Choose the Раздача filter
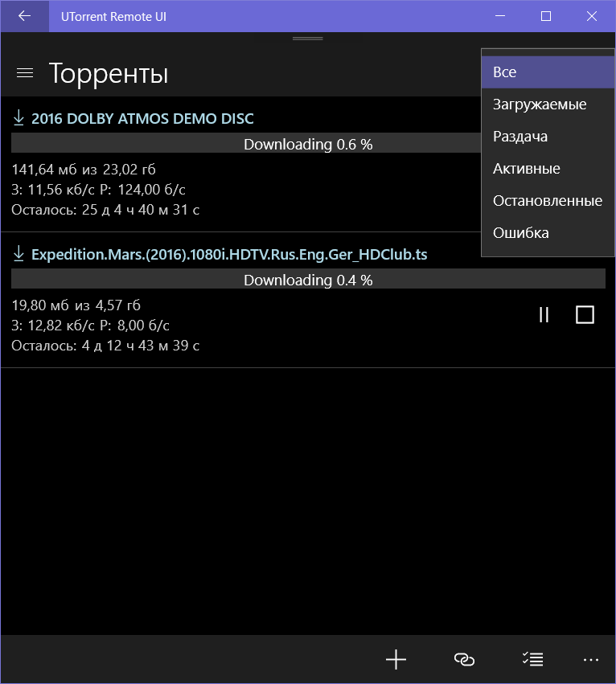Image resolution: width=616 pixels, height=684 pixels. click(x=548, y=137)
